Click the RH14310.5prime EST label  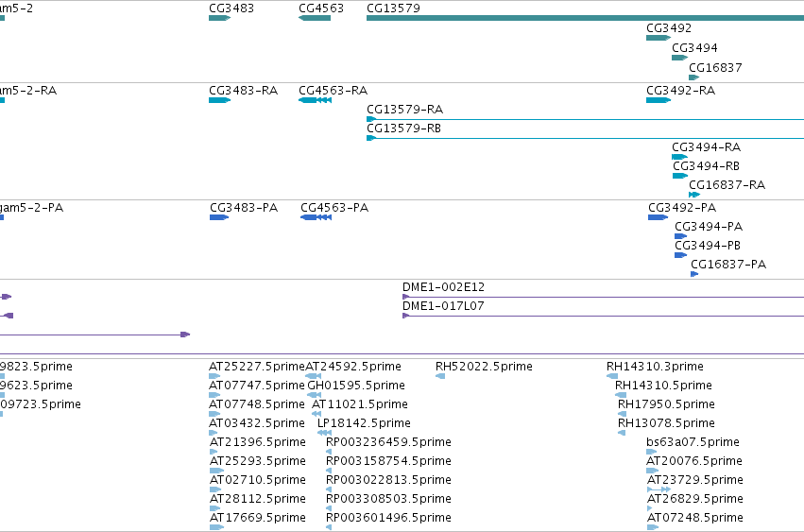[x=663, y=386]
